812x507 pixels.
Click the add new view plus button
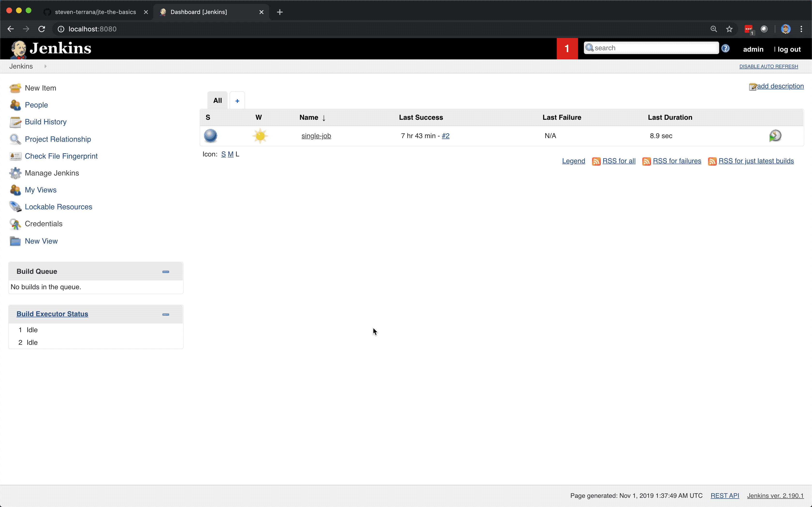click(x=237, y=100)
